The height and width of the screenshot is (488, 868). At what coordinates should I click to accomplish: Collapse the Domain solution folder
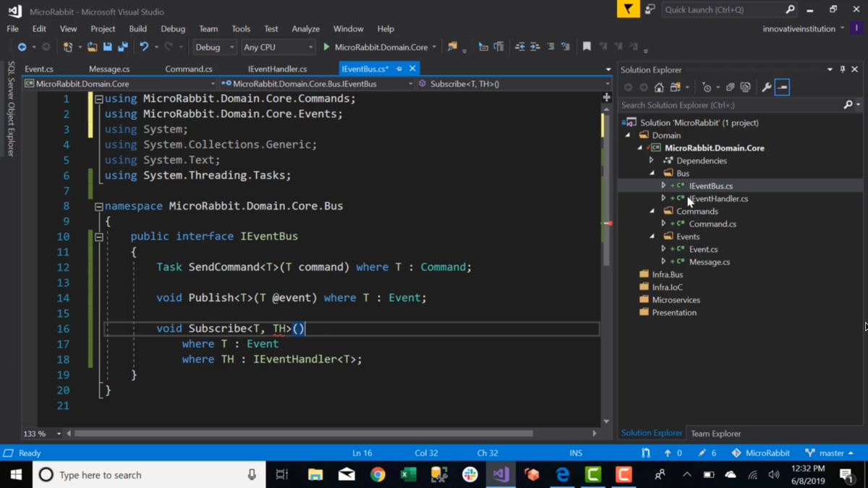click(x=628, y=135)
